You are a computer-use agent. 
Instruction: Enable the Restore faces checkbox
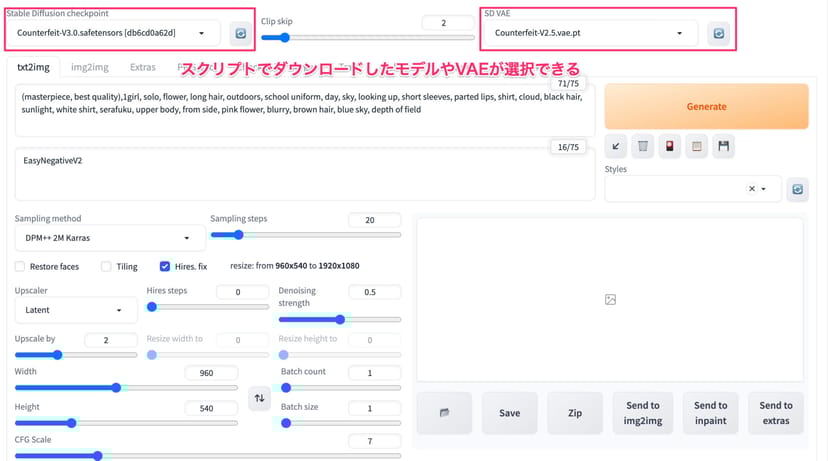21,267
